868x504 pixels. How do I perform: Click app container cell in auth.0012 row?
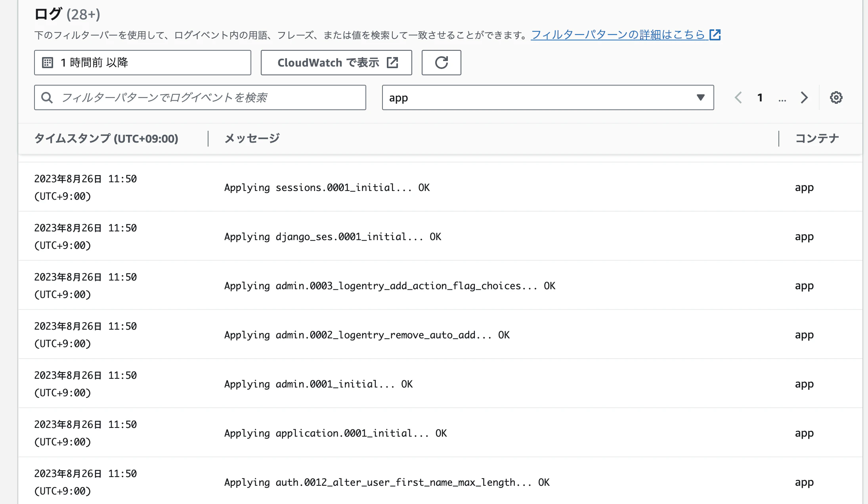[x=804, y=483]
